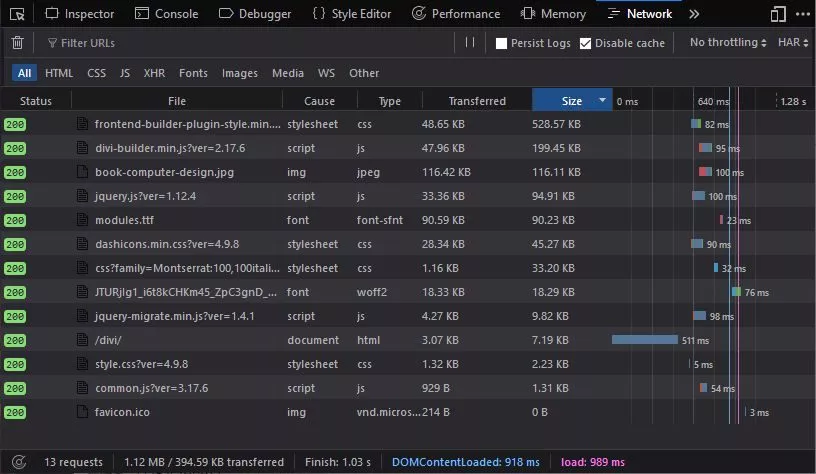Pause network recording with pause icon

(x=470, y=43)
